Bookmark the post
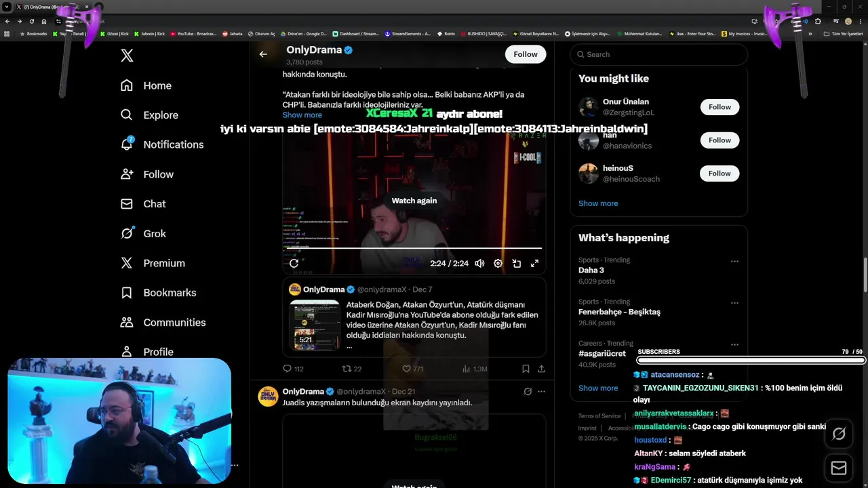Image resolution: width=868 pixels, height=488 pixels. click(x=526, y=369)
